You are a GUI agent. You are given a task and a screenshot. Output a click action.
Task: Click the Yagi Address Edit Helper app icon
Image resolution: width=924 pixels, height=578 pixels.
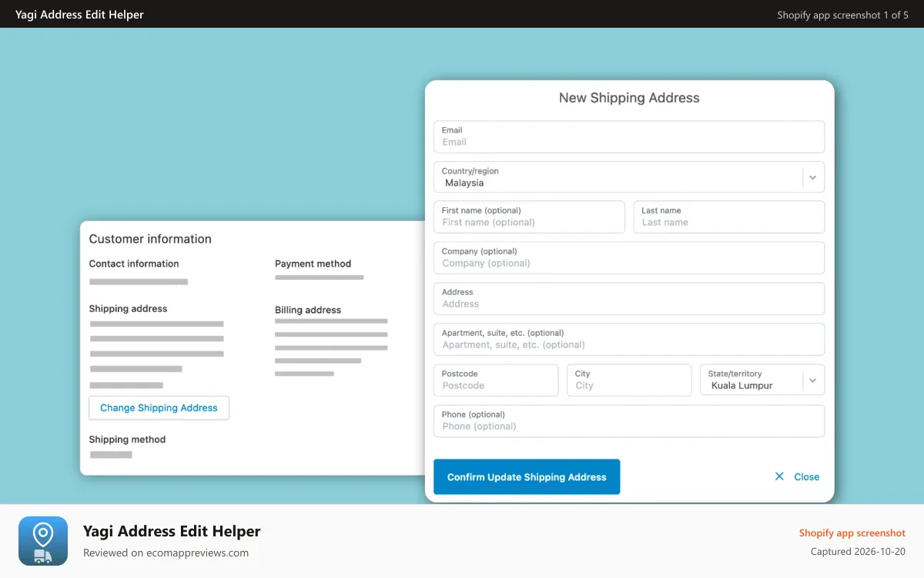click(43, 541)
